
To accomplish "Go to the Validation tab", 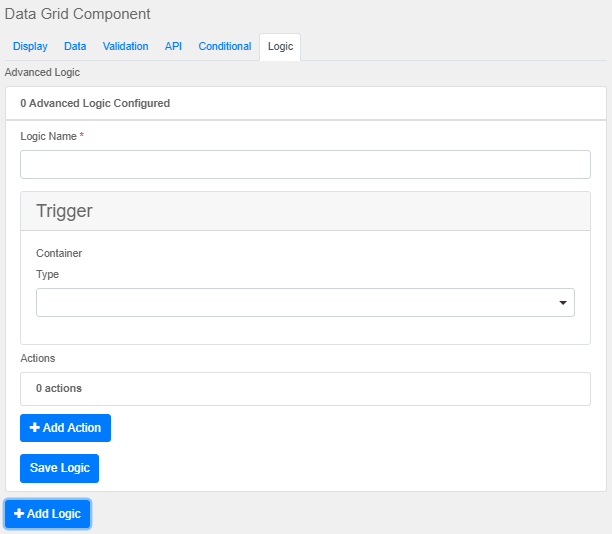I will click(125, 46).
